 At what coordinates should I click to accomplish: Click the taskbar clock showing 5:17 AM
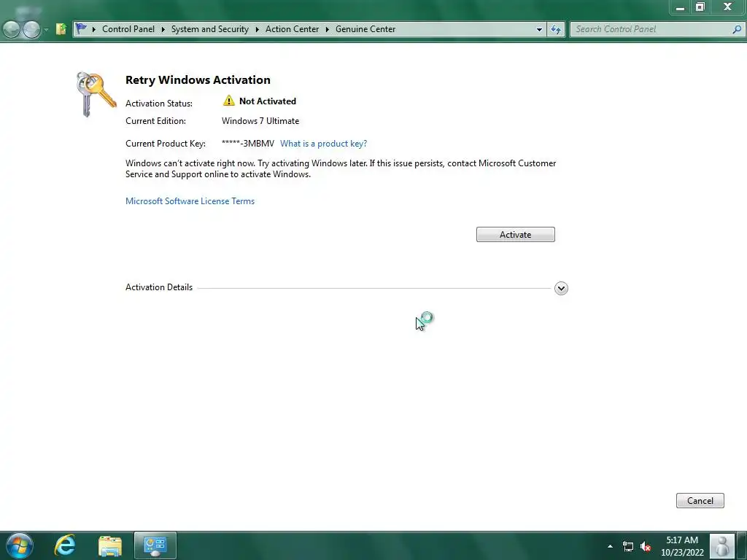(682, 546)
